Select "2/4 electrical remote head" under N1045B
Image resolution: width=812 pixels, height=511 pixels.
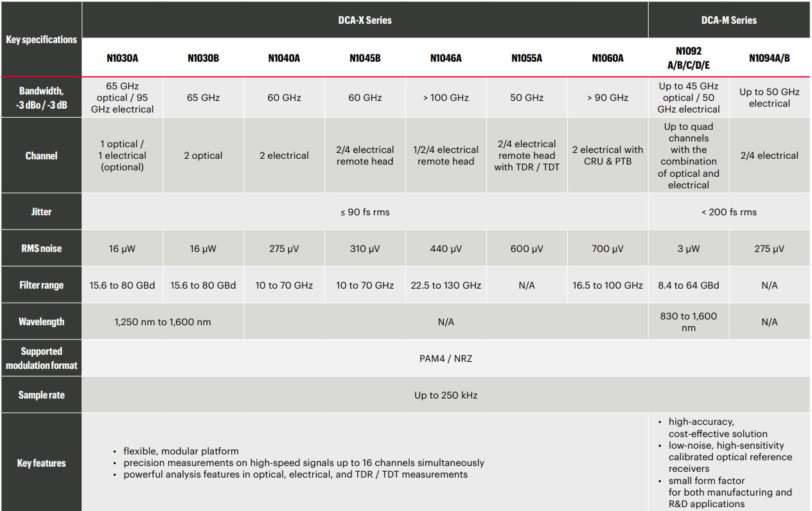pos(365,156)
